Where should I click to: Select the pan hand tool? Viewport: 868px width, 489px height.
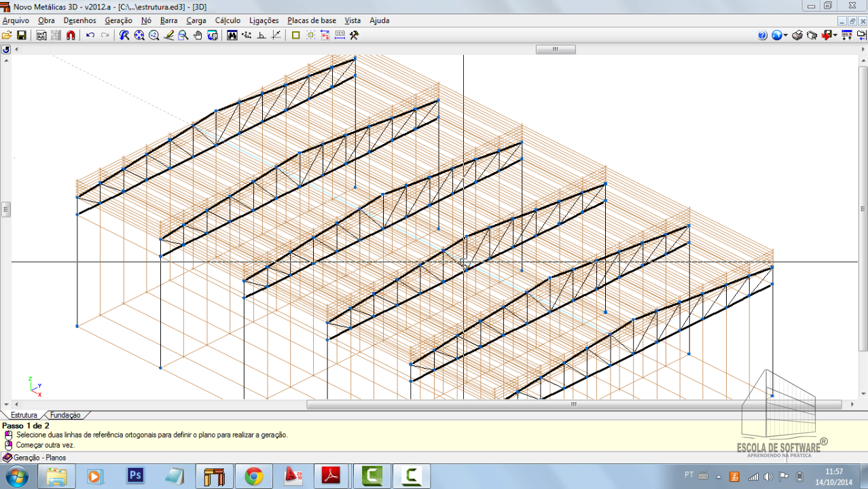(198, 35)
